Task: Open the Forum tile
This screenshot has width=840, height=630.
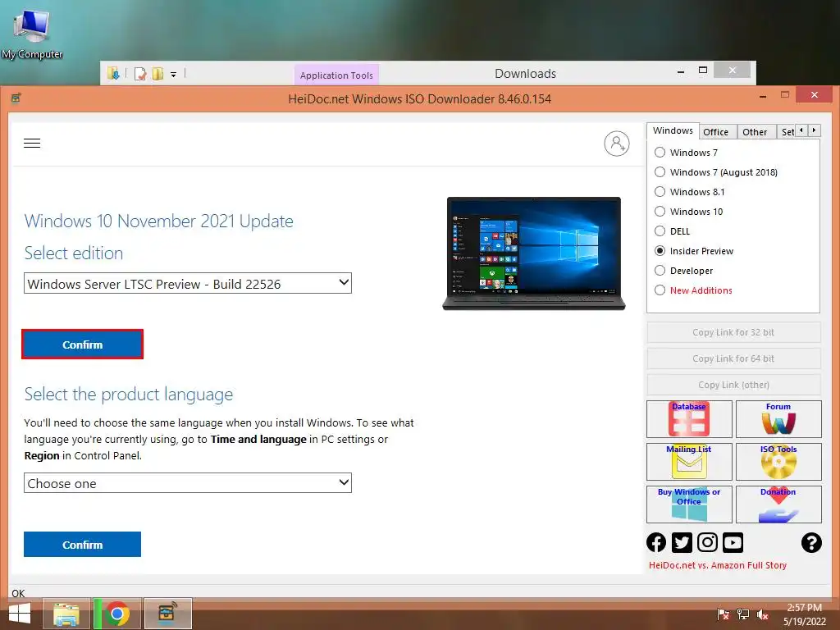Action: click(x=778, y=419)
